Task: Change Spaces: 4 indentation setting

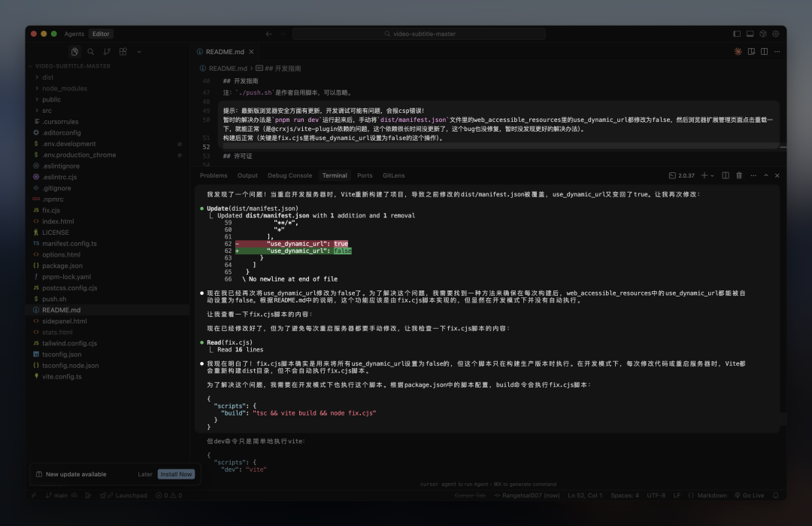Action: tap(625, 495)
